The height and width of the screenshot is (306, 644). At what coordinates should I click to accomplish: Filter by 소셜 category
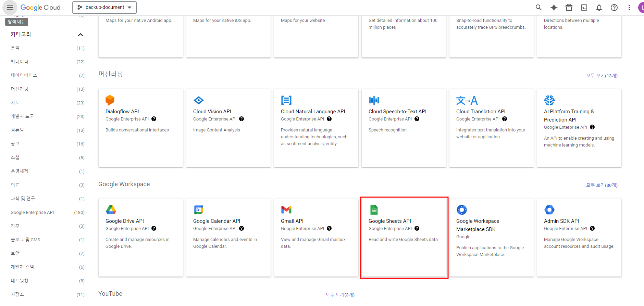point(48,157)
